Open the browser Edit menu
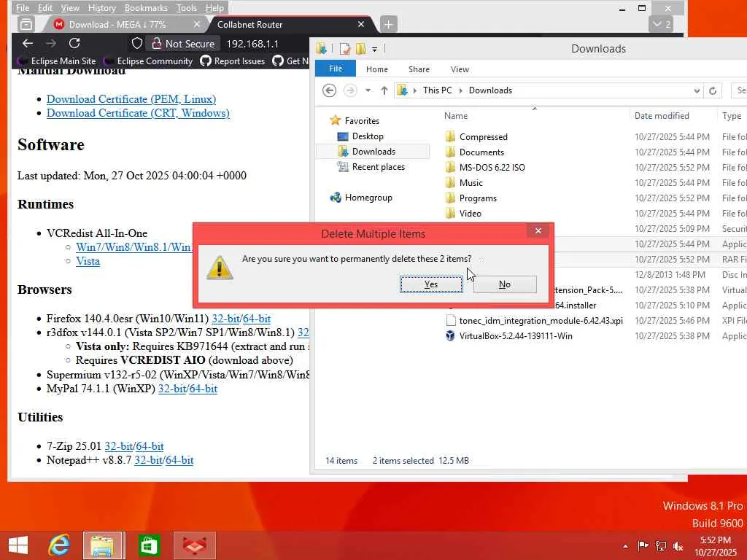Screen dimensions: 747x560 click(x=44, y=8)
